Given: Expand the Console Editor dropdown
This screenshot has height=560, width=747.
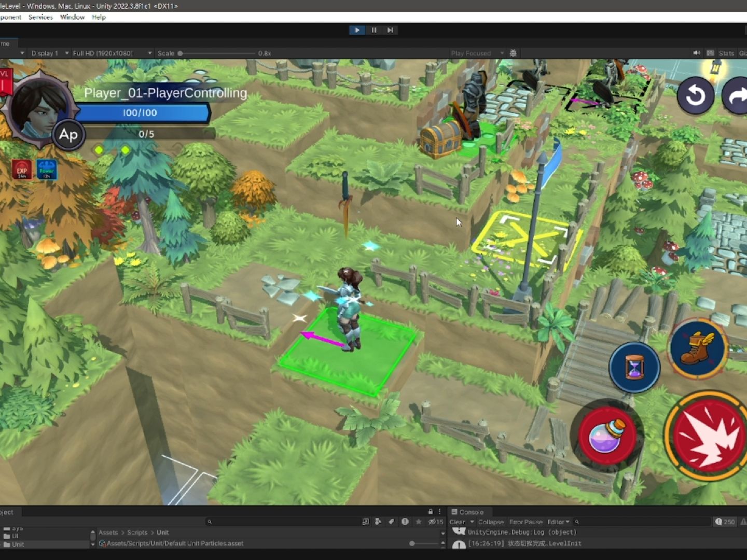Looking at the screenshot, I should pos(558,522).
